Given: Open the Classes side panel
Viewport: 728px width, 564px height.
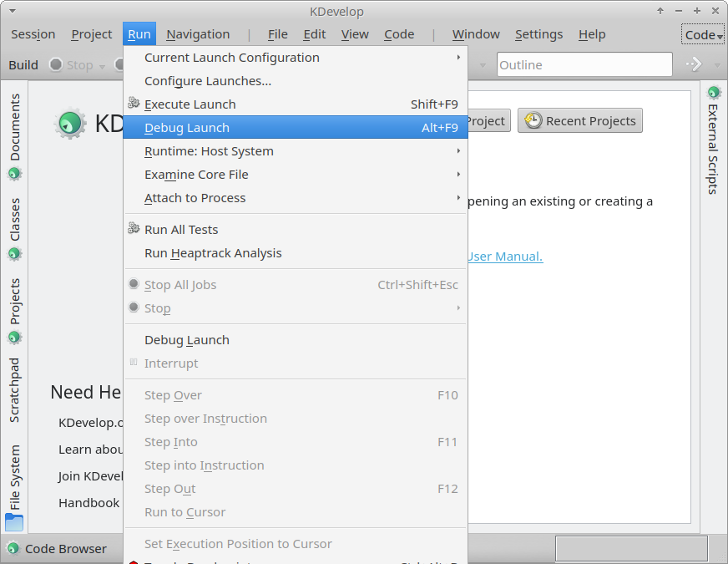Looking at the screenshot, I should coord(15,229).
